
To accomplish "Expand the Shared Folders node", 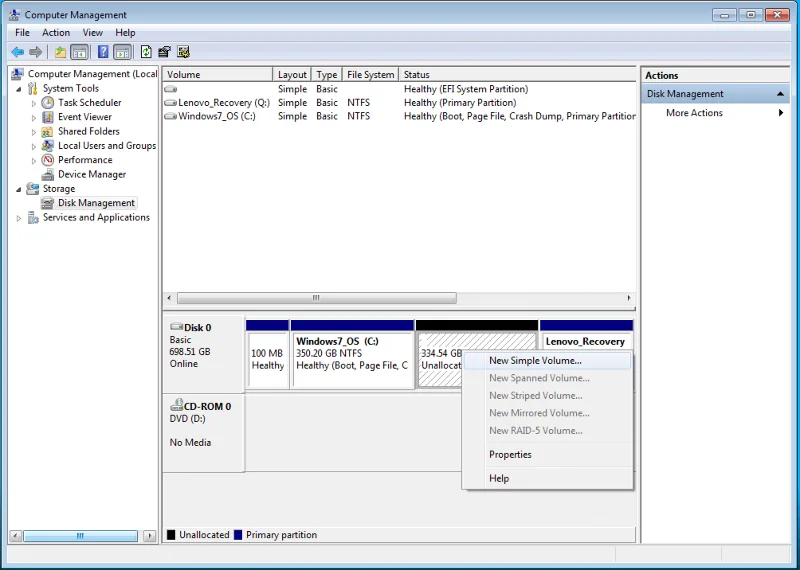I will 34,132.
